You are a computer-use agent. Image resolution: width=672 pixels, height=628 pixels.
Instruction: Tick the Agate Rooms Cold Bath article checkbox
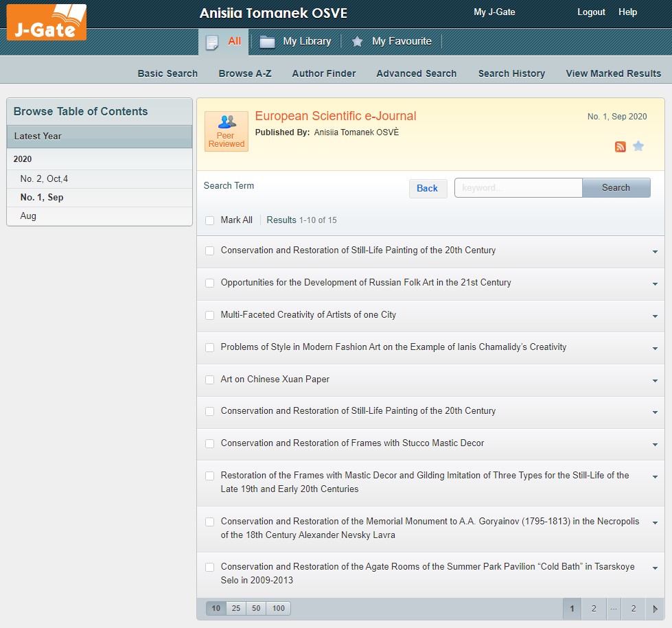click(209, 567)
